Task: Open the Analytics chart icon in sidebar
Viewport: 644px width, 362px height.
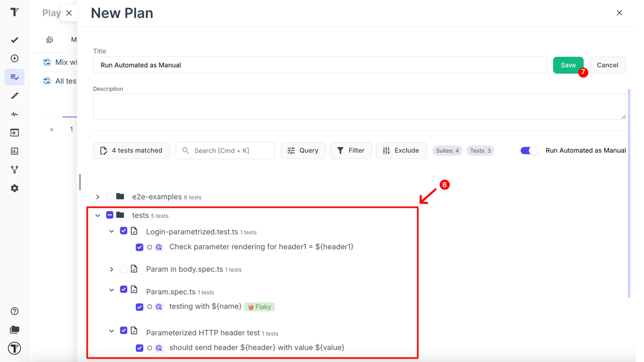Action: (15, 151)
